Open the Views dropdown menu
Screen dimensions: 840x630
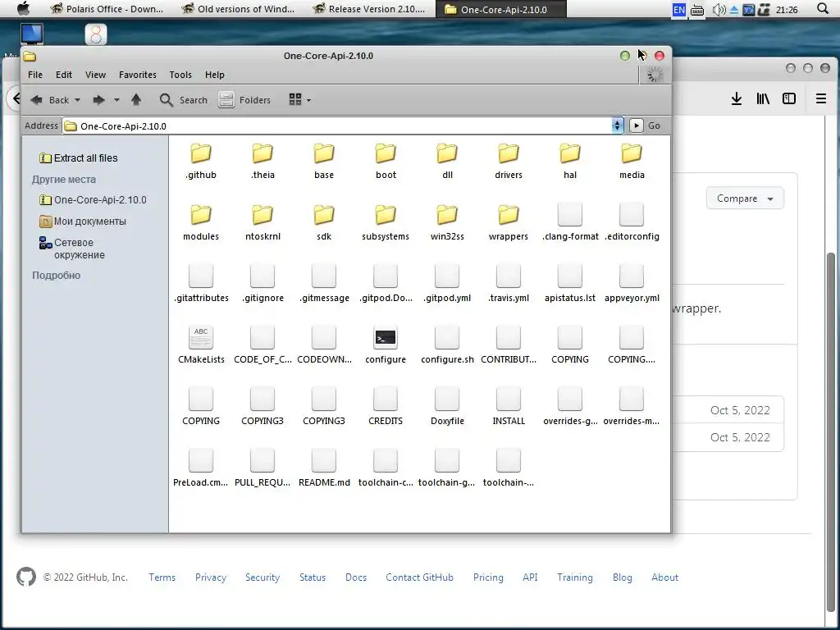coord(300,99)
